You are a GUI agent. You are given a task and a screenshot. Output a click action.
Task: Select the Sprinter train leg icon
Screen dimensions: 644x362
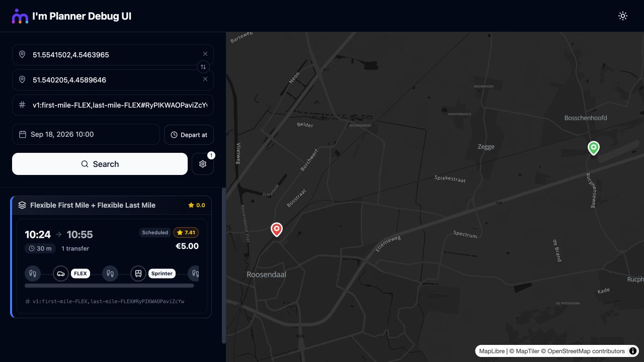click(138, 274)
